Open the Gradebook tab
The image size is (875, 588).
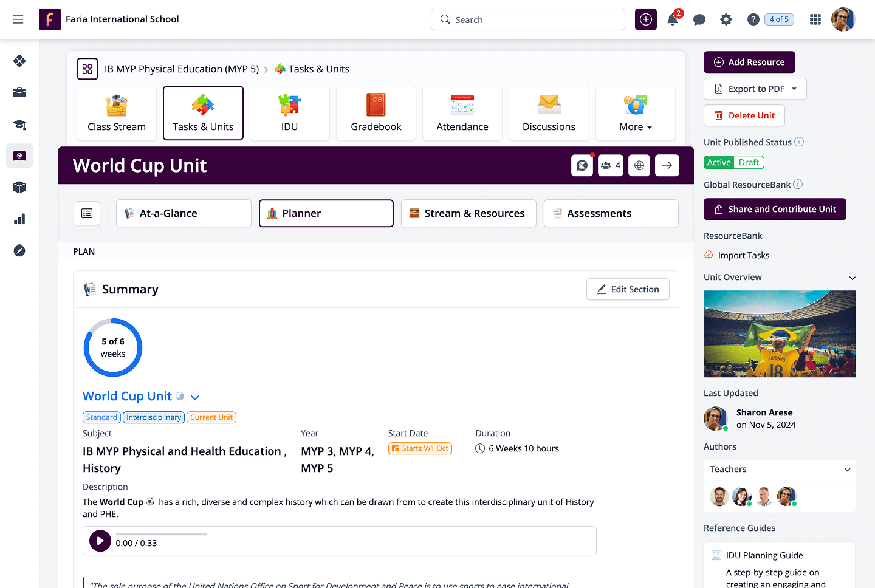(376, 114)
